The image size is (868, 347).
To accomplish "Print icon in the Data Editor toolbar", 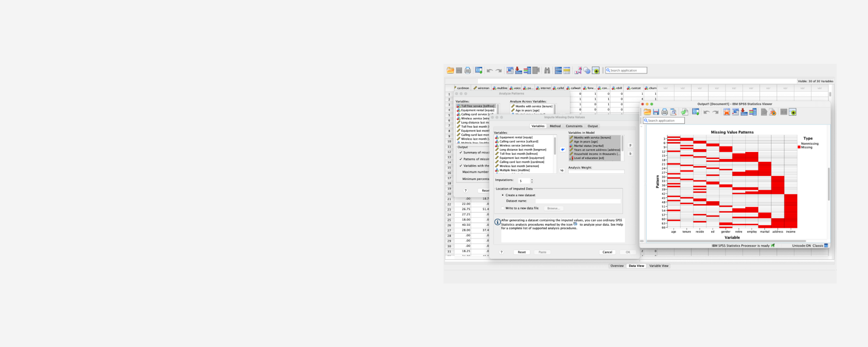I will [x=467, y=70].
